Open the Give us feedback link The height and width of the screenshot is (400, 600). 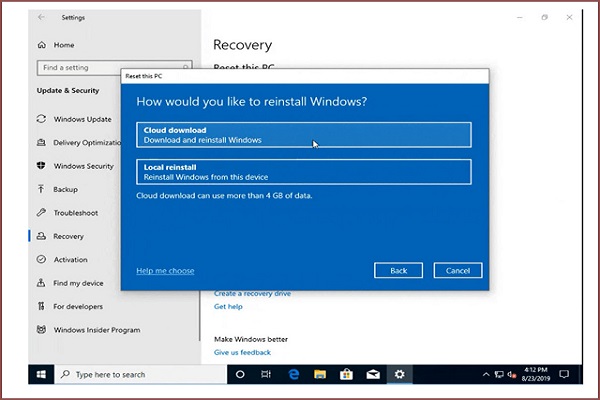tap(242, 353)
